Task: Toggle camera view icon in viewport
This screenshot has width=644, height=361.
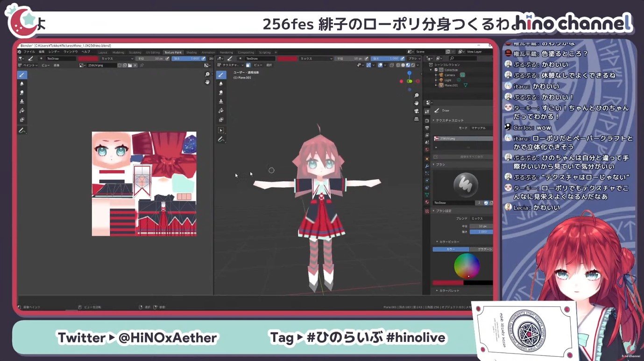Action: 417,111
